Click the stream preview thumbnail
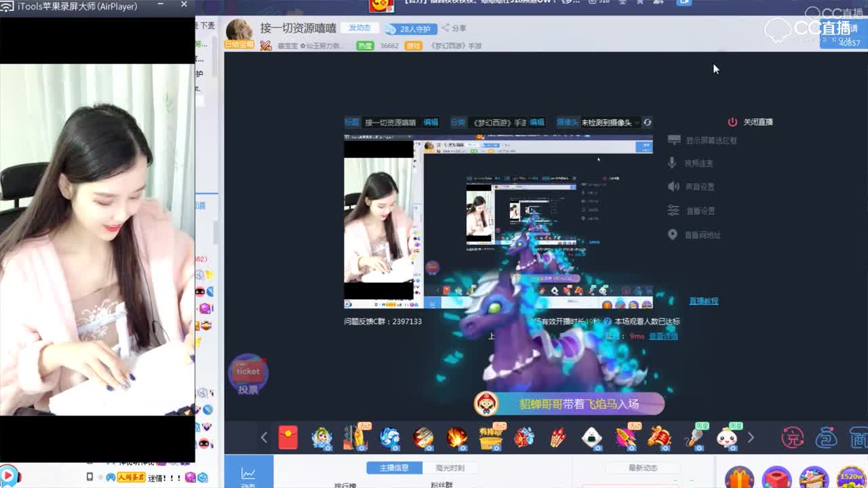The height and width of the screenshot is (488, 868). click(x=498, y=222)
